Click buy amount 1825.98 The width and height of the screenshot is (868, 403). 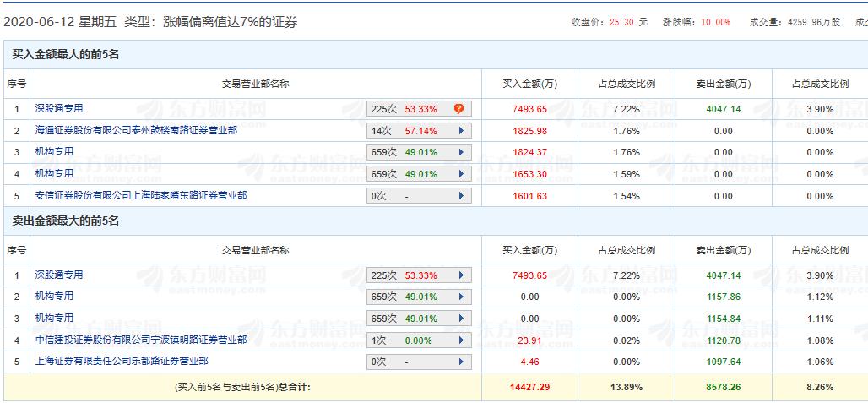(529, 131)
